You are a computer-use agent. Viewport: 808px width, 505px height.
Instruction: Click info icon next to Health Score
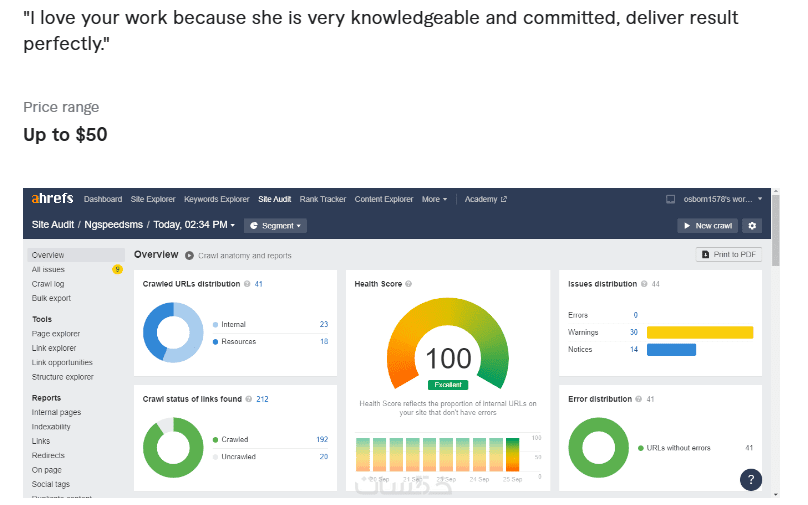409,284
